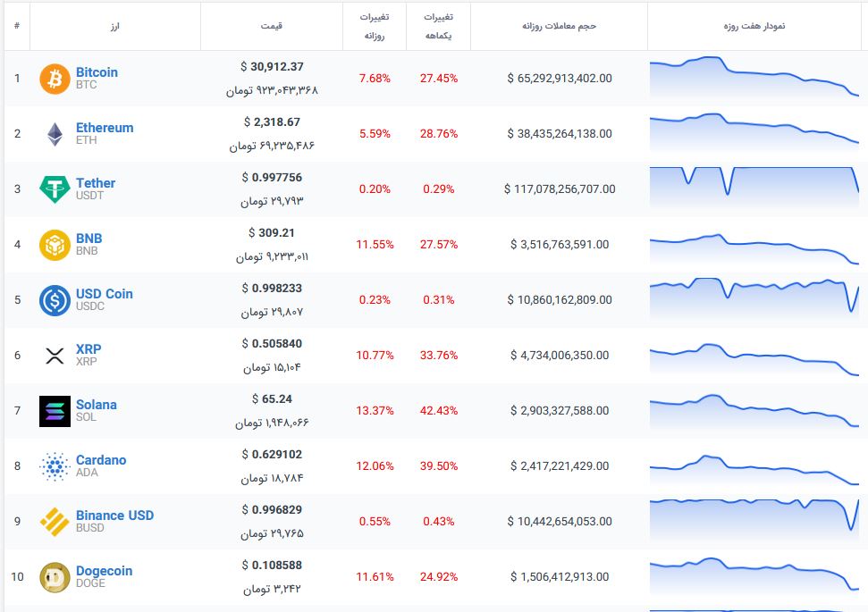Click BNB daily change 11.55%
The image size is (868, 612).
(x=375, y=245)
